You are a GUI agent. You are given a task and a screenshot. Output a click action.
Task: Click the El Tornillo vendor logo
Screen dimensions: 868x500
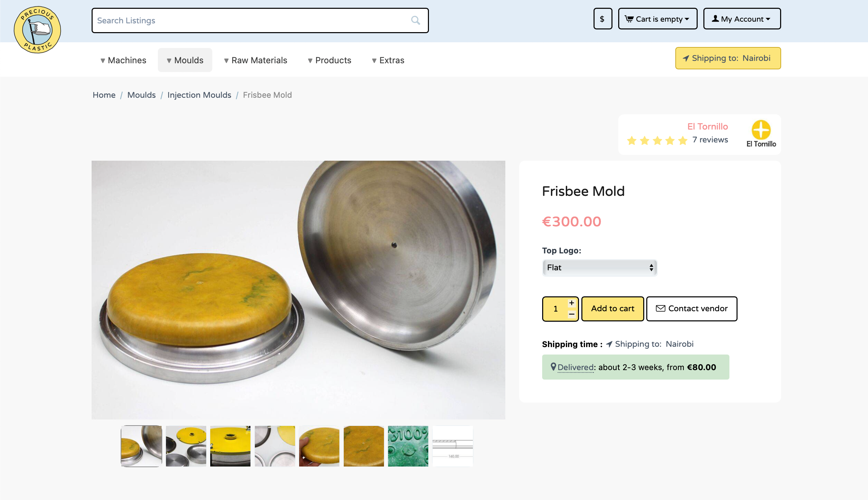point(761,134)
